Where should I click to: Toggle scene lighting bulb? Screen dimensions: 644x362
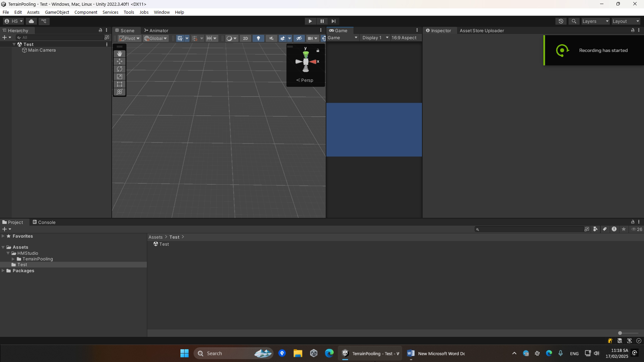[258, 38]
